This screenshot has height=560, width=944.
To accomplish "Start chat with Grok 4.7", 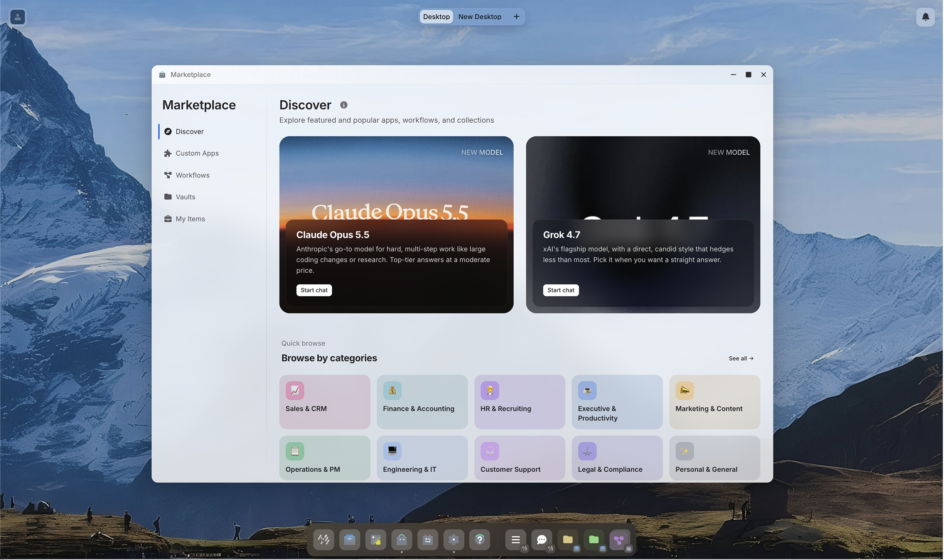I will click(561, 290).
